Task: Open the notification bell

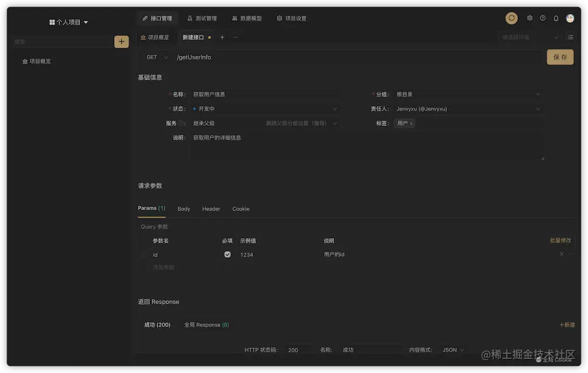Action: (x=555, y=18)
